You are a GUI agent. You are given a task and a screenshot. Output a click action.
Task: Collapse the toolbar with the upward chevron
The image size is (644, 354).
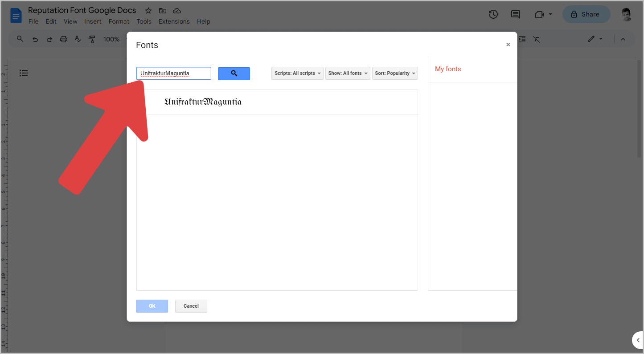point(623,39)
